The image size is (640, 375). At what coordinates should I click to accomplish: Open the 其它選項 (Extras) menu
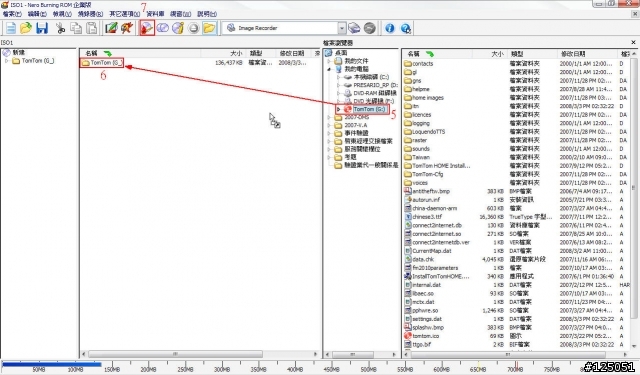point(124,14)
